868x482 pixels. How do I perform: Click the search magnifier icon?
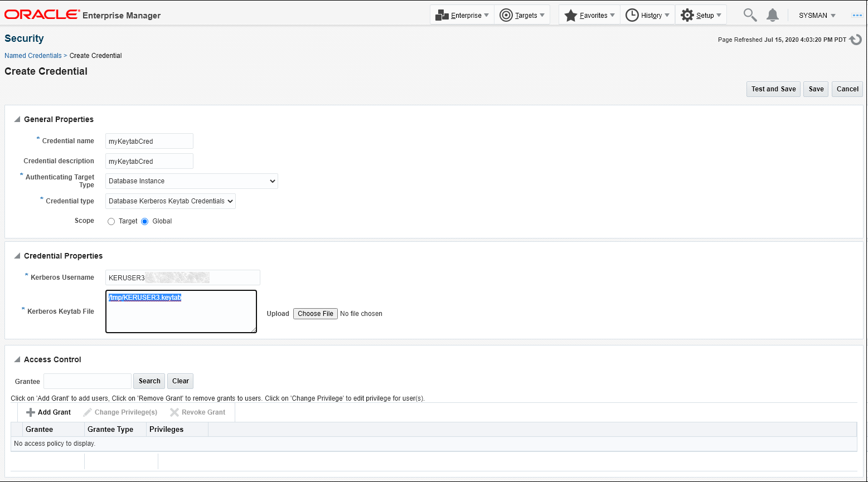750,15
